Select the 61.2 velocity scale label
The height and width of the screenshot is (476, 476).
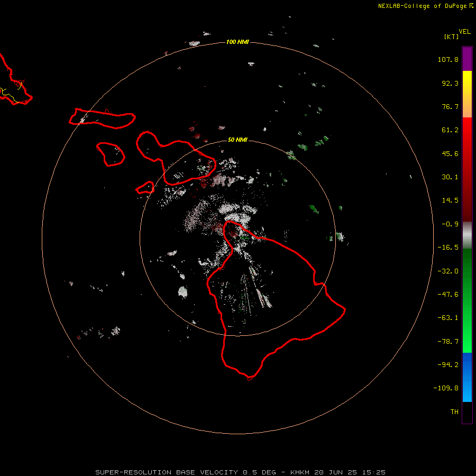click(450, 130)
